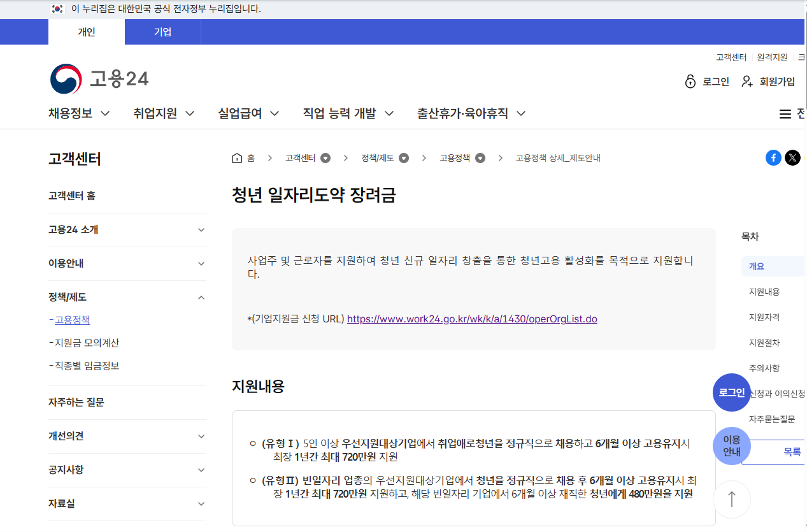807x532 pixels.
Task: Click the scroll-to-top arrow button
Action: click(x=731, y=500)
